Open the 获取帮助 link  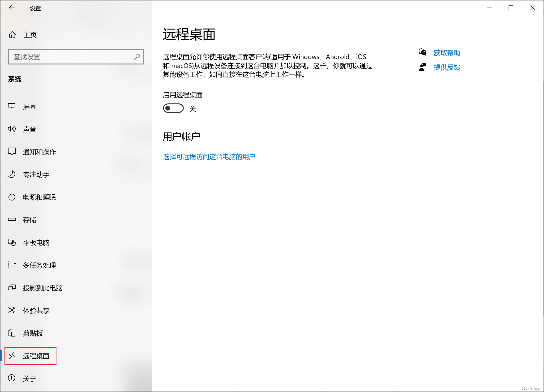pyautogui.click(x=447, y=53)
